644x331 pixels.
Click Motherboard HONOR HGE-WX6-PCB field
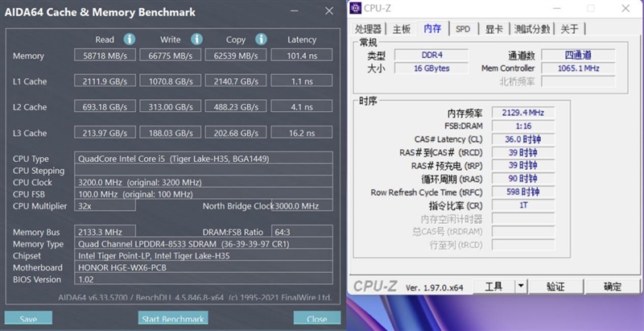pos(204,267)
